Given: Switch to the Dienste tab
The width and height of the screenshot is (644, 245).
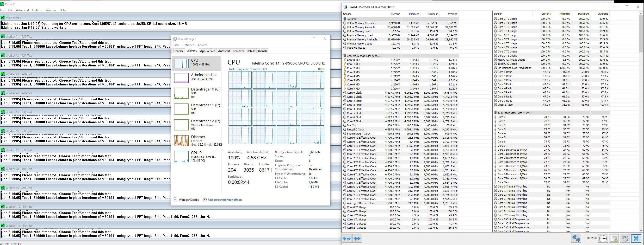Looking at the screenshot, I should (x=263, y=51).
